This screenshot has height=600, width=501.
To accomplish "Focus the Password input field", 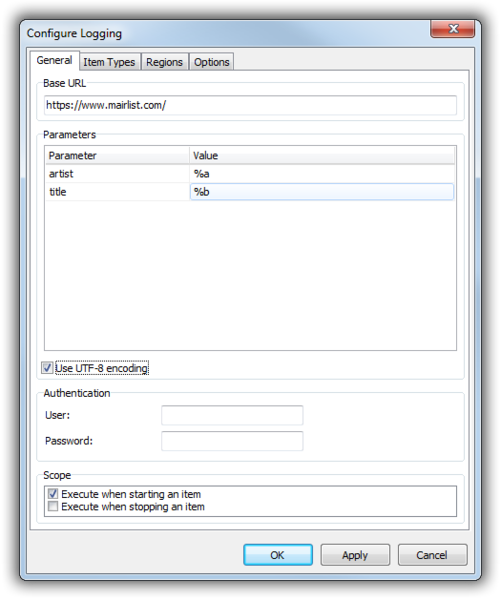I will 232,441.
